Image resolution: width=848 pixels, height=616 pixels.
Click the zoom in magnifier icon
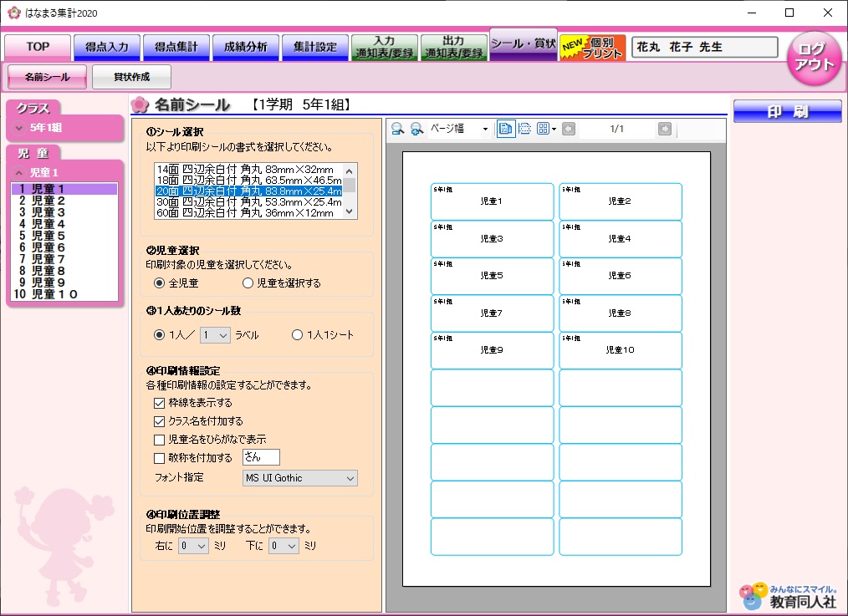coord(416,129)
